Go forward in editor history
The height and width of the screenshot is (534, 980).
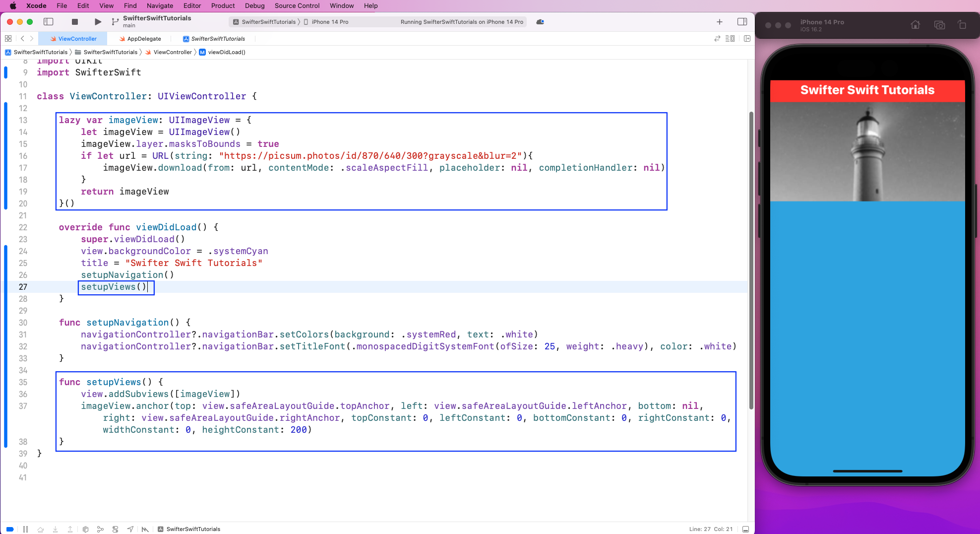[32, 39]
